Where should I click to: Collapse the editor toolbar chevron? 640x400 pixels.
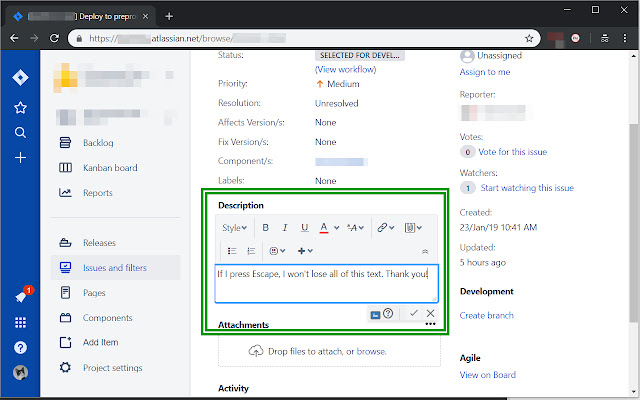(x=425, y=251)
